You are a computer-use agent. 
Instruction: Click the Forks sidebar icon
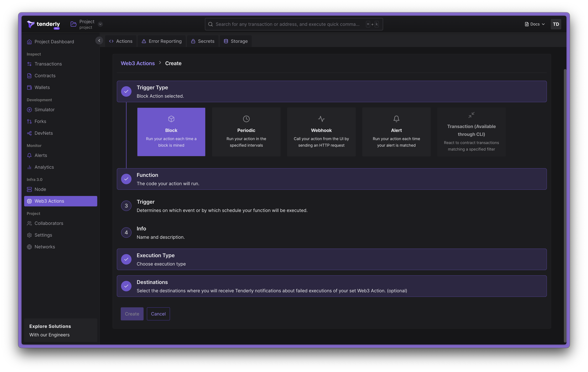point(29,121)
